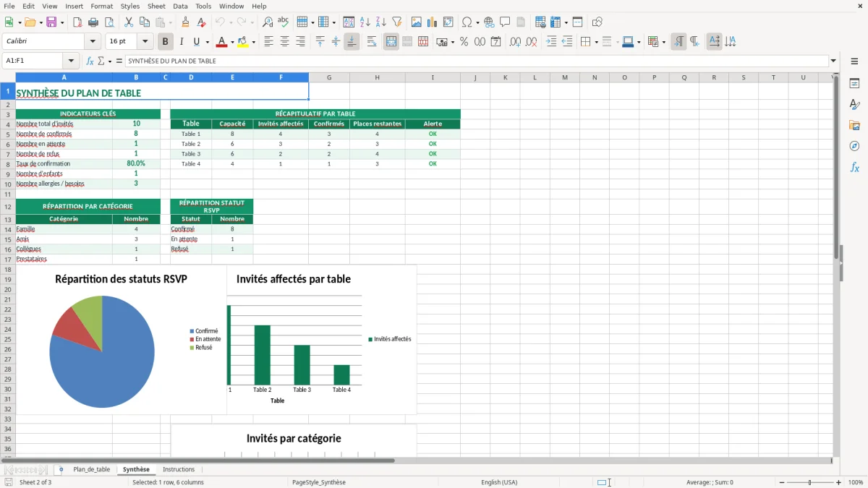Screen dimensions: 868x488
Task: Toggle Left-to-Right text direction
Action: (678, 42)
